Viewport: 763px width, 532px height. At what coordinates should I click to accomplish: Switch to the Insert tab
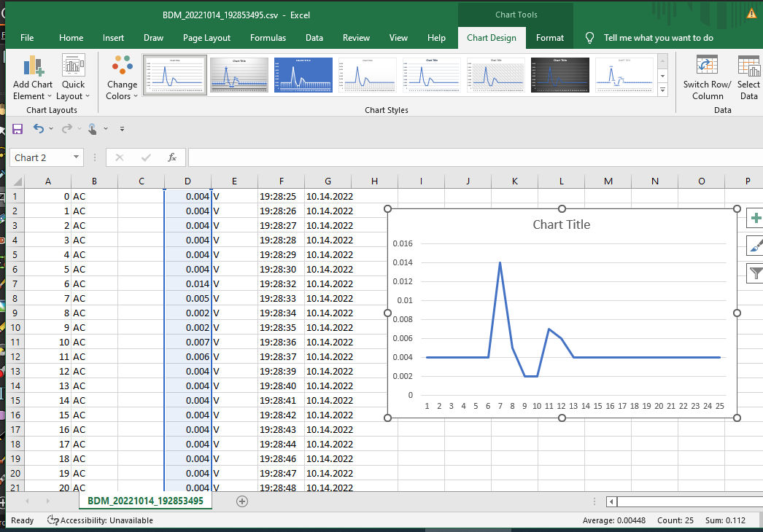click(113, 38)
